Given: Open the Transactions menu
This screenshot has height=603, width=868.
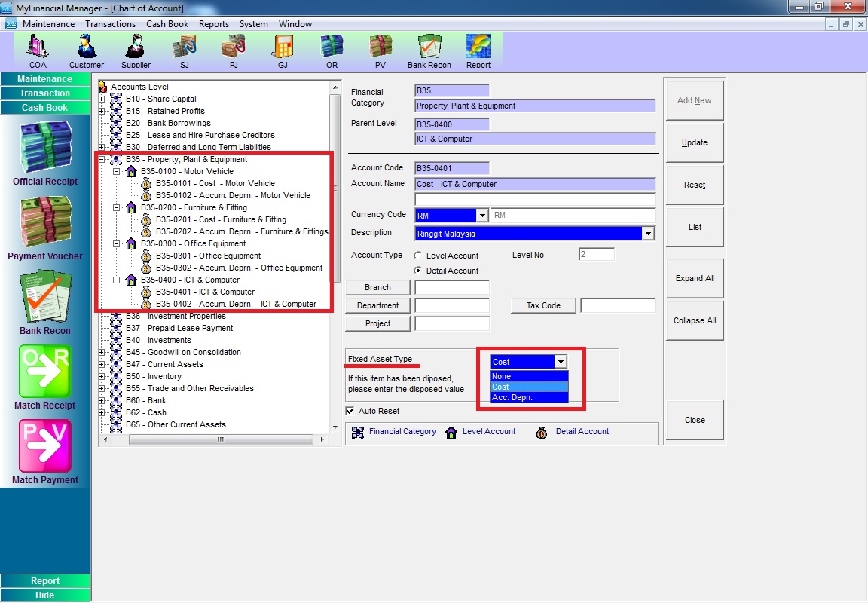Looking at the screenshot, I should click(110, 24).
